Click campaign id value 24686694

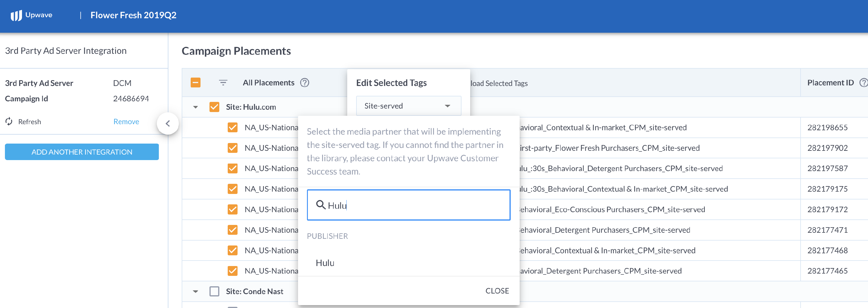coord(131,99)
